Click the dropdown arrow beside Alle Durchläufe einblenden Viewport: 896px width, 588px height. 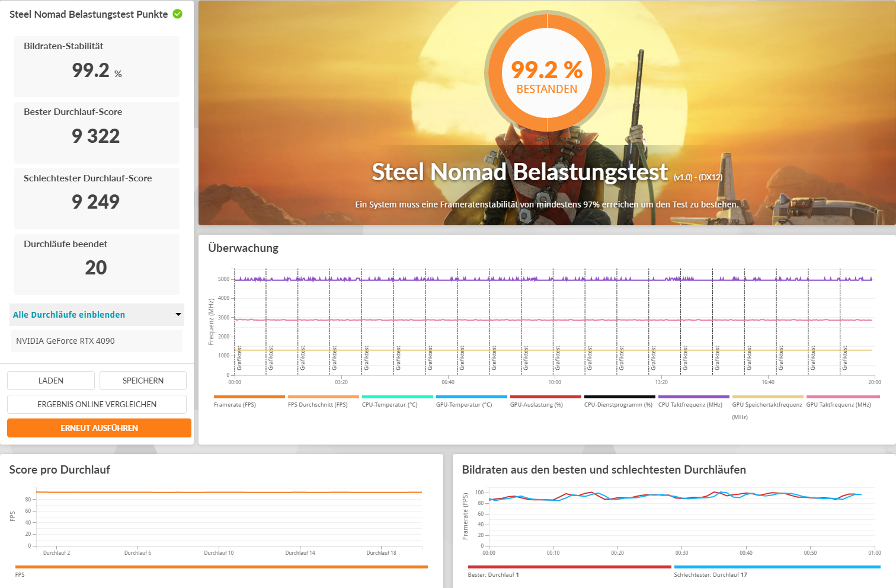coord(178,315)
